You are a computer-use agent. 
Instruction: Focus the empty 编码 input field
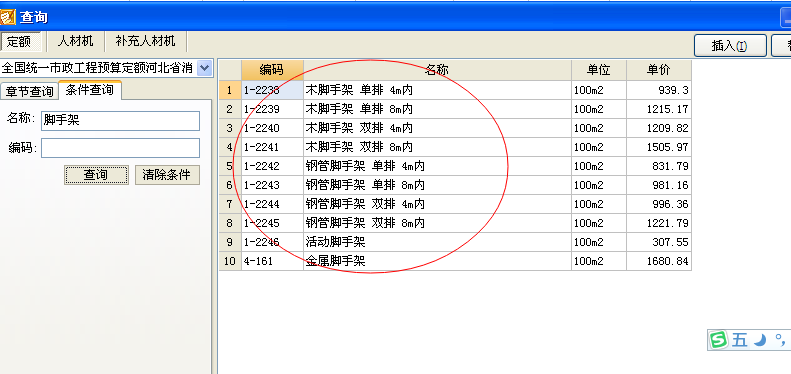pyautogui.click(x=121, y=148)
